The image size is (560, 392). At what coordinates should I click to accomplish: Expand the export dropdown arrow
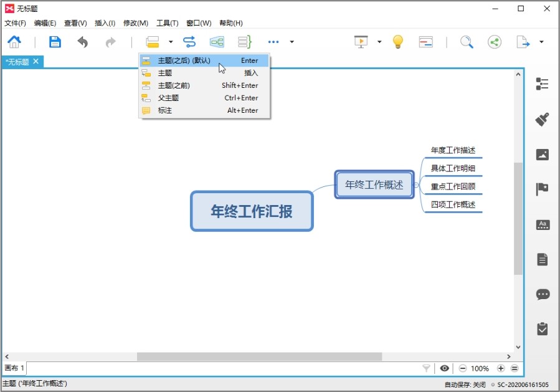541,42
